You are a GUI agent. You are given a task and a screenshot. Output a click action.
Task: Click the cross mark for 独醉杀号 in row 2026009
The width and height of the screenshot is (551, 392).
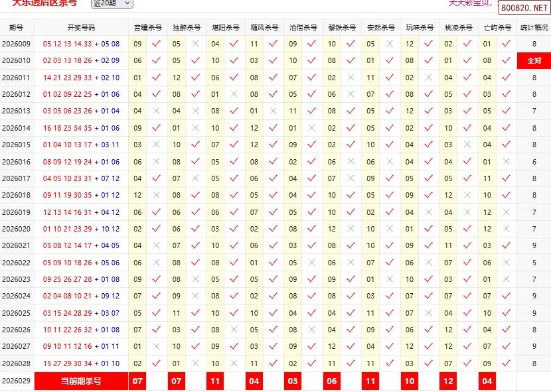point(196,44)
